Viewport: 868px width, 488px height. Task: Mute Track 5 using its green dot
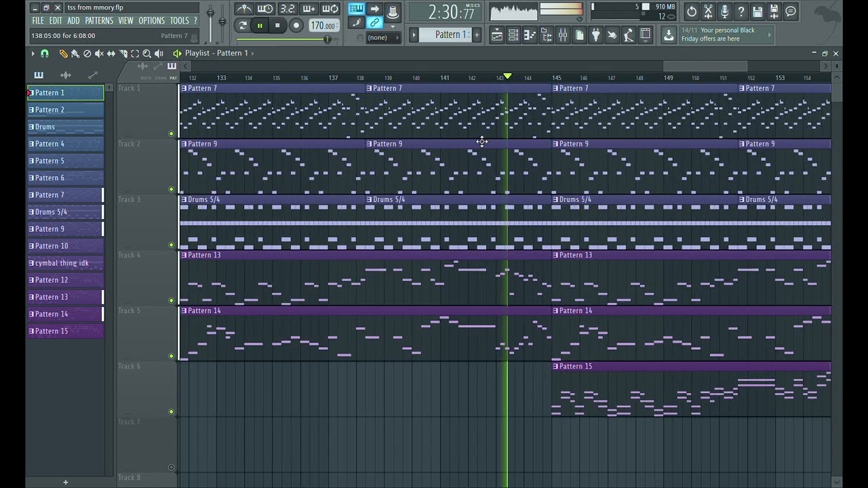click(x=171, y=356)
